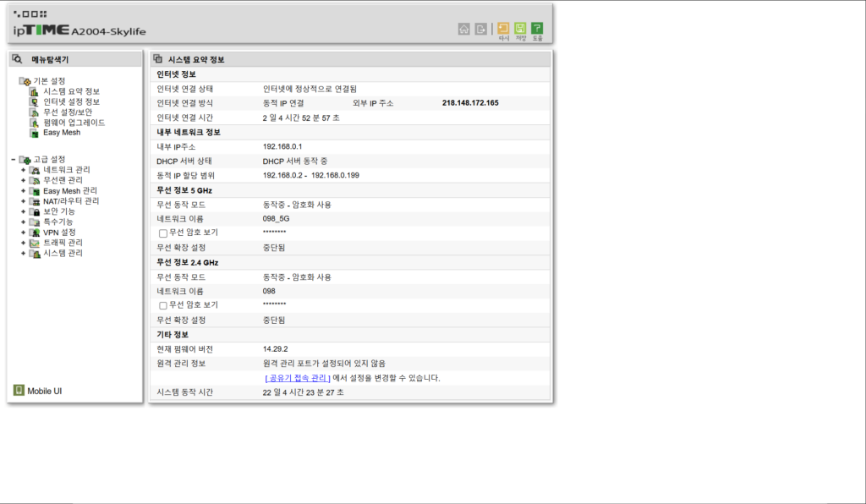Expand the VPN 설정 node
This screenshot has height=504, width=866.
pos(24,233)
